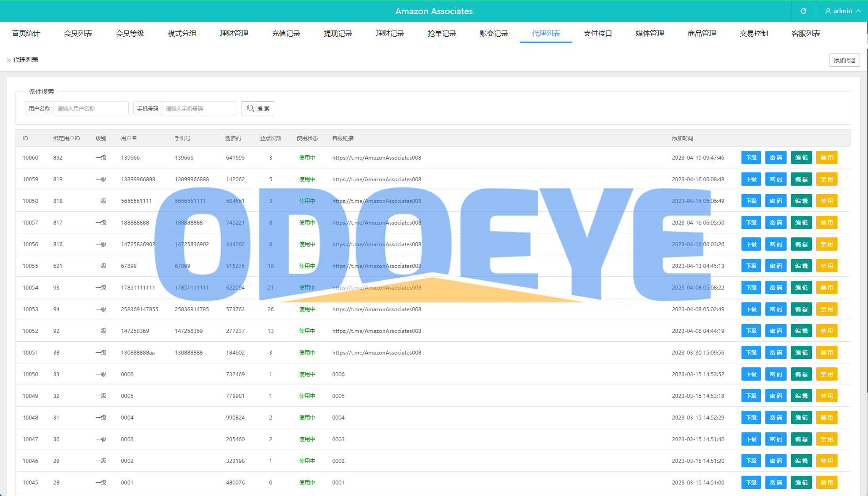Screen dimensions: 868x496
Task: Focus the 用户名称 input field
Action: point(91,108)
